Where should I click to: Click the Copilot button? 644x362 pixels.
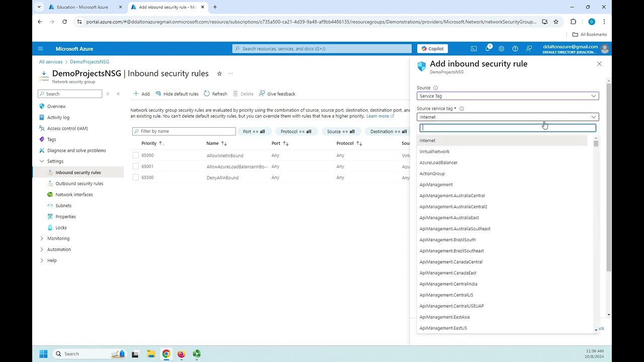433,49
